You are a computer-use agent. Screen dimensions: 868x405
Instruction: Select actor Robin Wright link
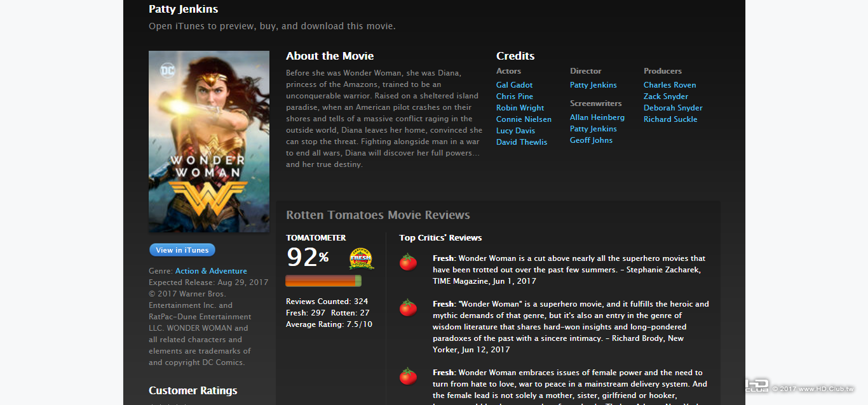tap(520, 108)
